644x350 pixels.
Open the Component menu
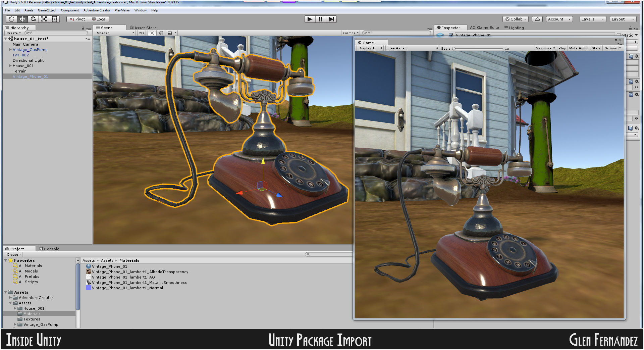click(x=70, y=10)
